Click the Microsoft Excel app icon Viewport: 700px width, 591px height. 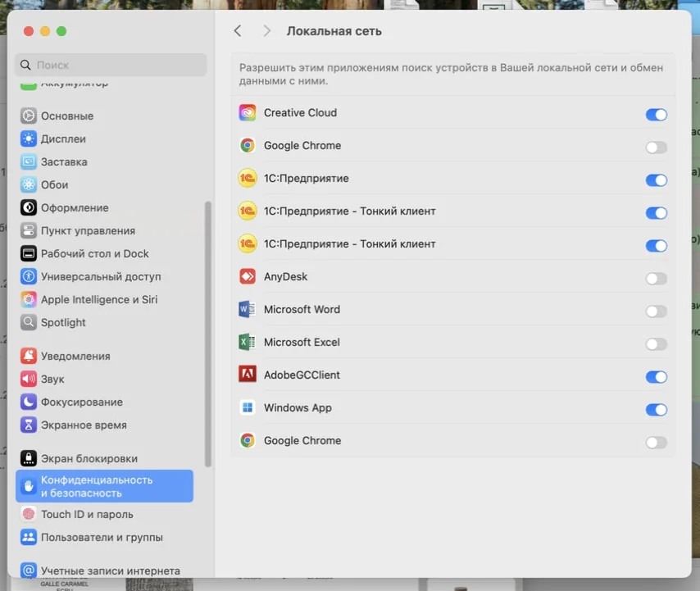click(x=248, y=342)
